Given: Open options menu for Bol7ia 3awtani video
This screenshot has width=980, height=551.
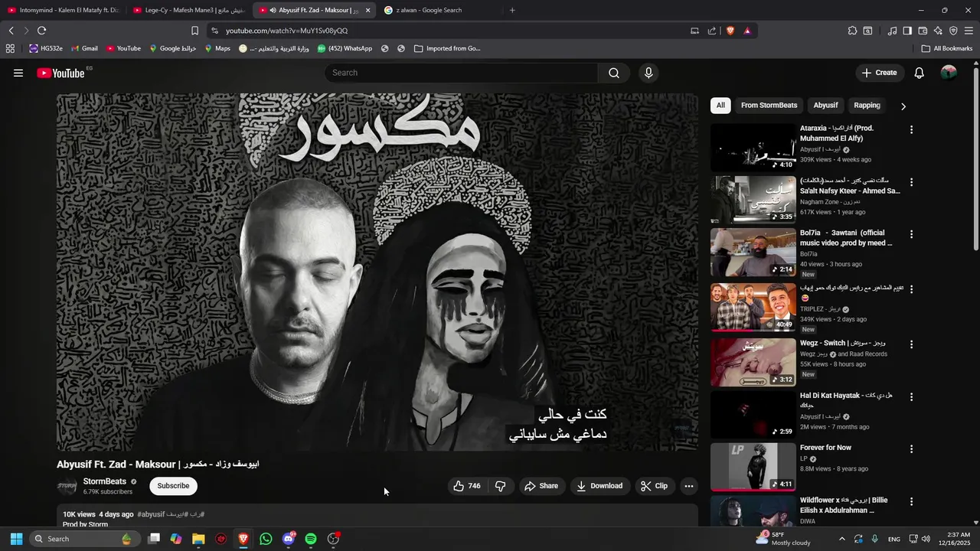Looking at the screenshot, I should pos(911,234).
